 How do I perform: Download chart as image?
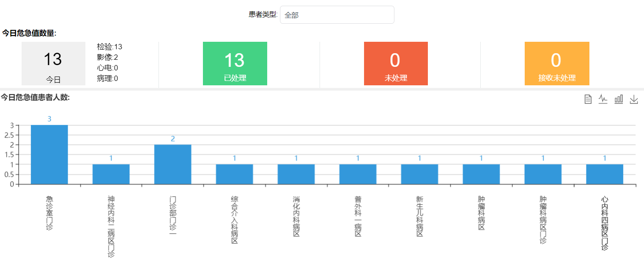[x=634, y=99]
